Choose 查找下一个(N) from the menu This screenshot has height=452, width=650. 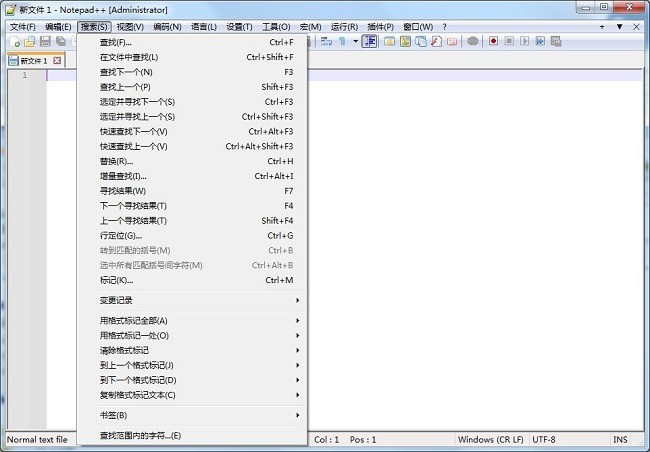192,72
